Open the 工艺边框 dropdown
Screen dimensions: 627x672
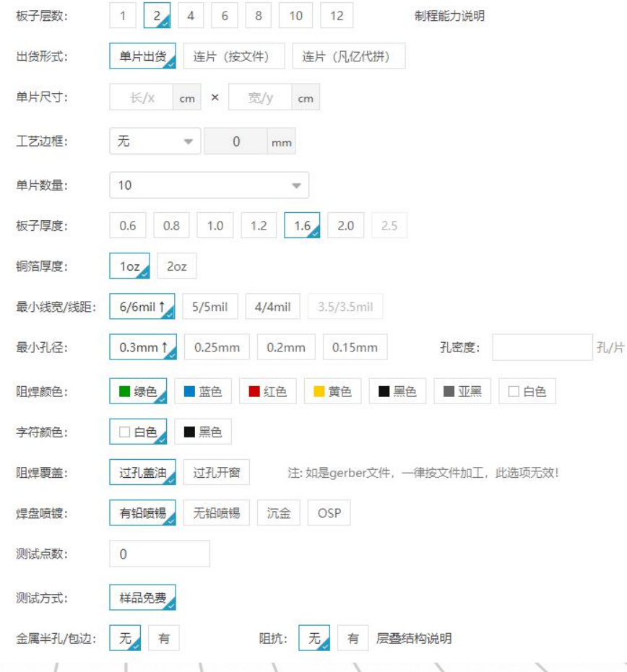(x=155, y=141)
